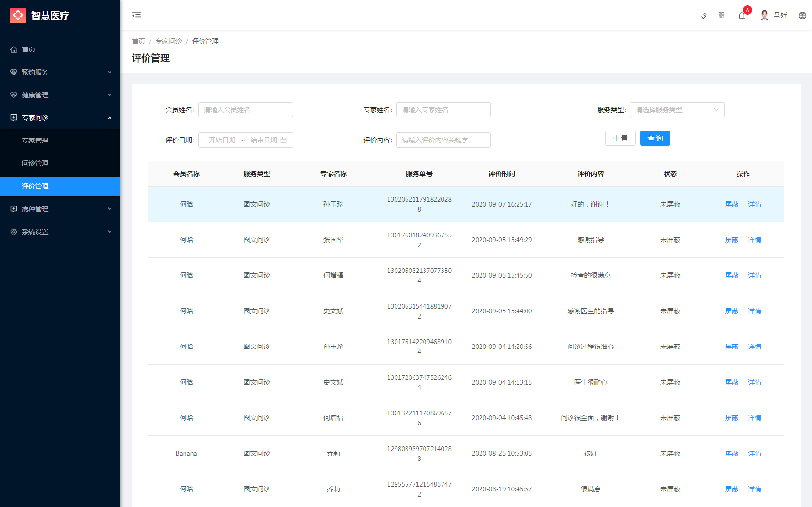The image size is (812, 507).
Task: Click 系统设置 menu label
Action: (35, 232)
